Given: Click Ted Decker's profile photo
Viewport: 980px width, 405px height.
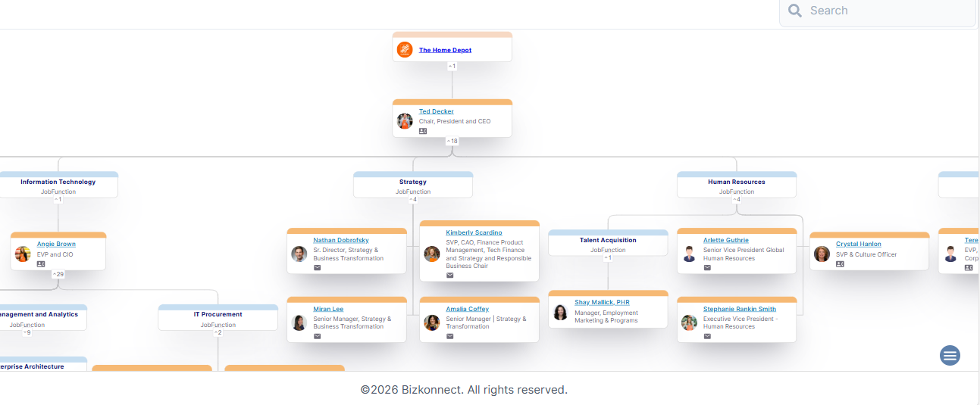Looking at the screenshot, I should point(405,121).
